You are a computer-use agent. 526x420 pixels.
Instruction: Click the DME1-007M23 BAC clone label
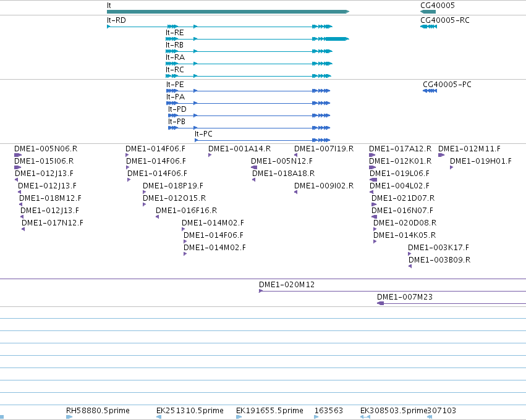pyautogui.click(x=405, y=297)
